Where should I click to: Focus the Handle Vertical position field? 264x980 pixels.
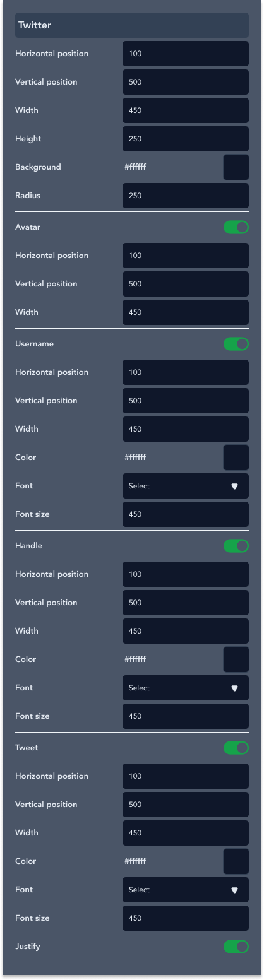[x=186, y=603]
